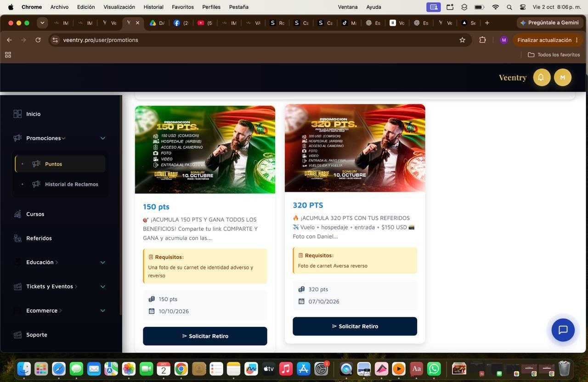
Task: Open the Historial menu
Action: pyautogui.click(x=153, y=7)
